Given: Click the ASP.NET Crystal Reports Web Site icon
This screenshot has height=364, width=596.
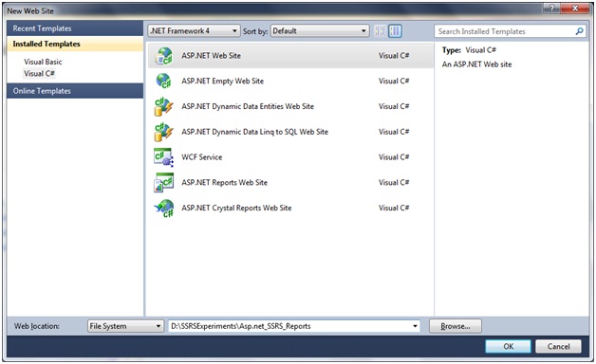Looking at the screenshot, I should pyautogui.click(x=164, y=208).
